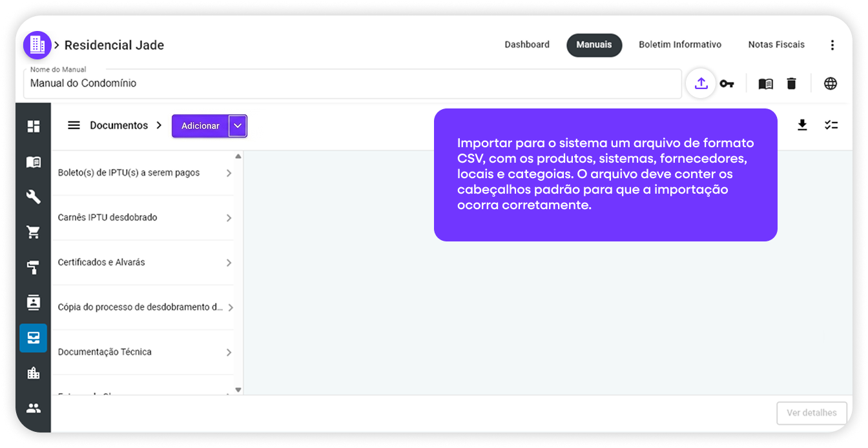Open the globe language icon
This screenshot has width=868, height=448.
pos(831,83)
